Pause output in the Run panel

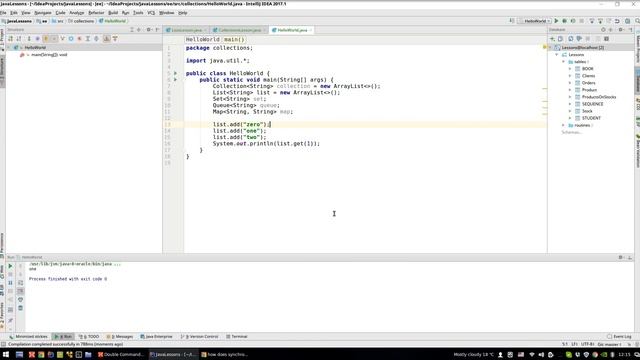(x=11, y=283)
